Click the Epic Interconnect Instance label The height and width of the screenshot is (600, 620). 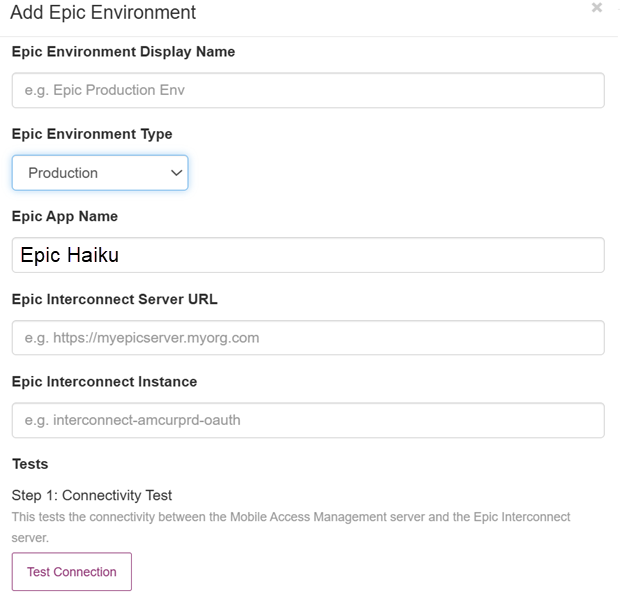pyautogui.click(x=104, y=381)
